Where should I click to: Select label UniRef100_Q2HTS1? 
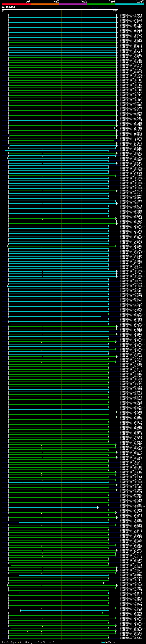[131, 133]
